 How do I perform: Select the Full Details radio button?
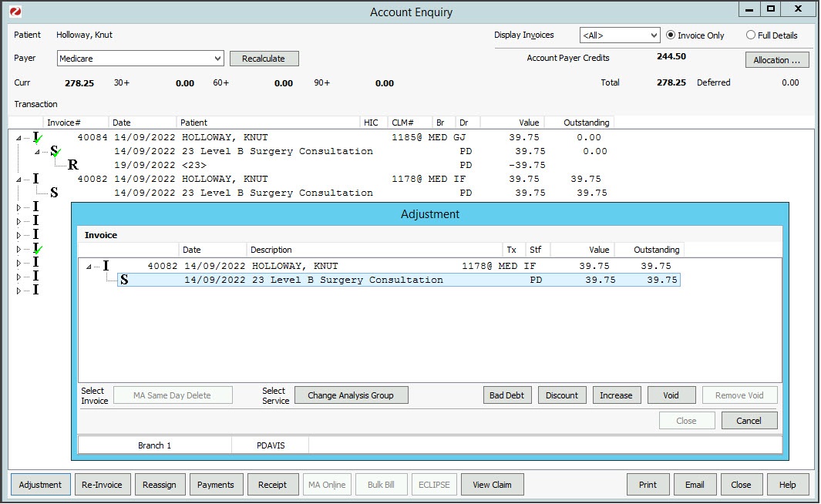(751, 35)
